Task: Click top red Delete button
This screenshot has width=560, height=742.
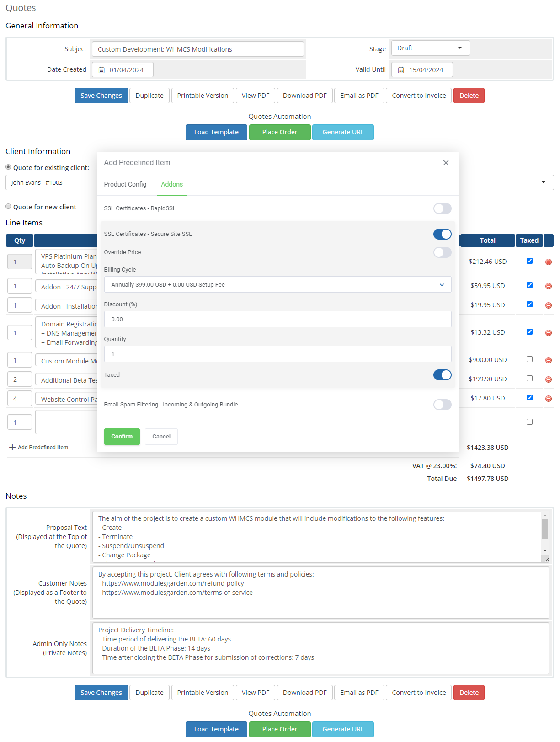Action: (469, 96)
